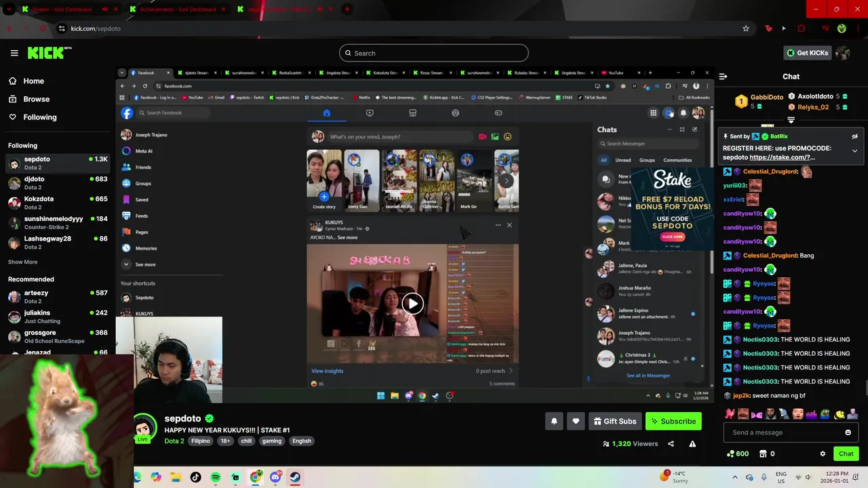Open Kokzdota channel in Following list

pyautogui.click(x=58, y=203)
